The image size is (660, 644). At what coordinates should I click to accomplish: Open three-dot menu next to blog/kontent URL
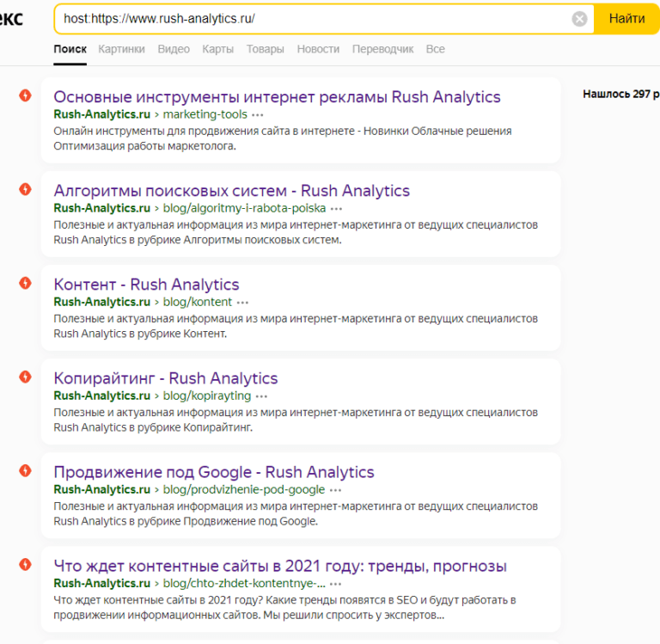pyautogui.click(x=242, y=302)
